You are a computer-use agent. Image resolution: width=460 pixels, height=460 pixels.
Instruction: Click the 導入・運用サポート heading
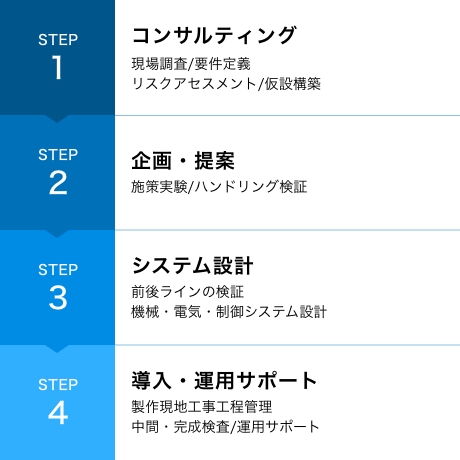(x=224, y=381)
